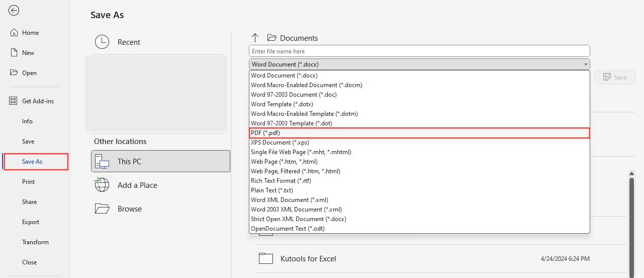Click the Recent clock icon
This screenshot has height=278, width=644.
point(102,42)
